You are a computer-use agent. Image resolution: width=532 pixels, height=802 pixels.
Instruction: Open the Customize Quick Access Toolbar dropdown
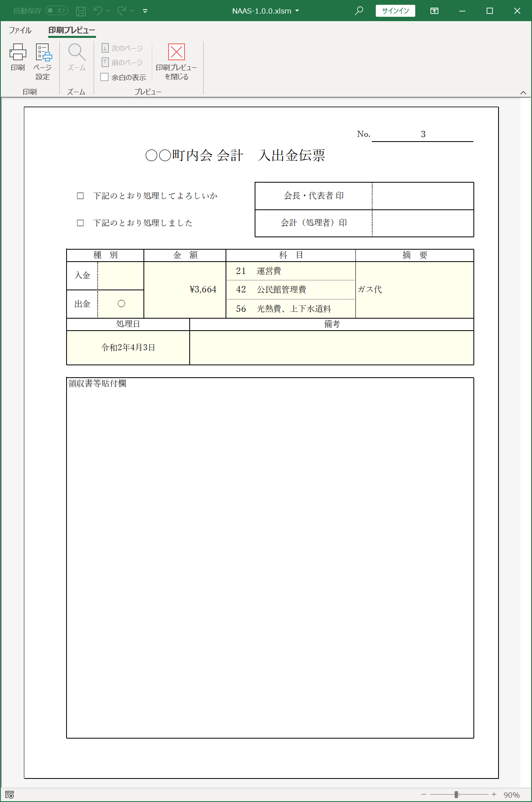pyautogui.click(x=145, y=11)
